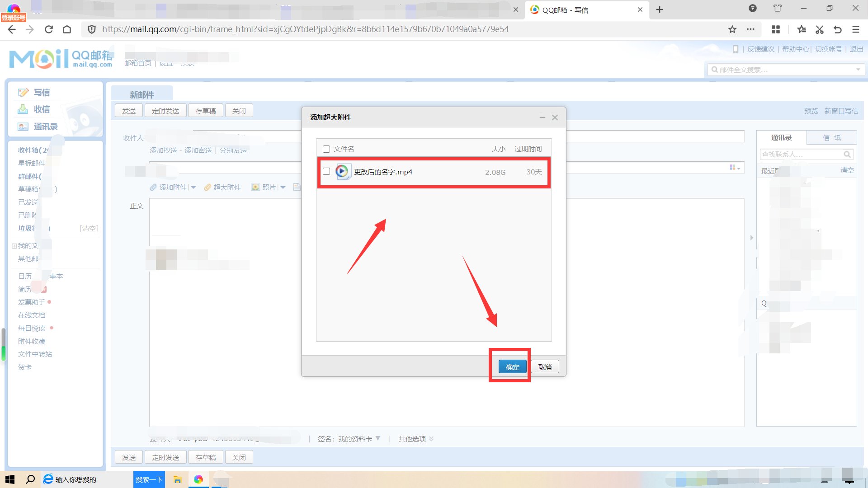Click the 取消 cancel button
Image resolution: width=868 pixels, height=488 pixels.
(545, 367)
